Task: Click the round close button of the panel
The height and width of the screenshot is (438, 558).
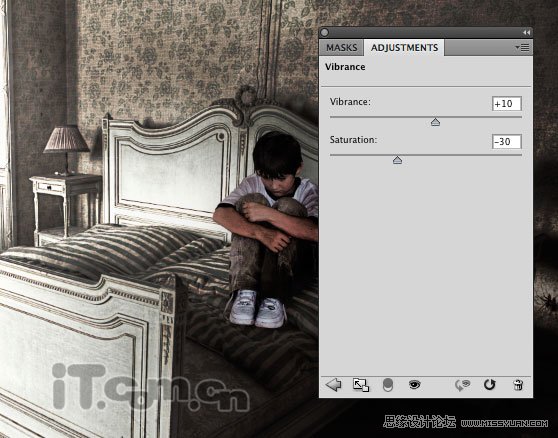Action: (325, 33)
